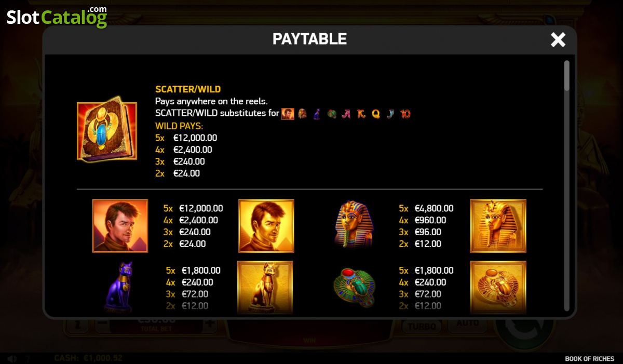Click the golden scarab tile

click(x=498, y=287)
